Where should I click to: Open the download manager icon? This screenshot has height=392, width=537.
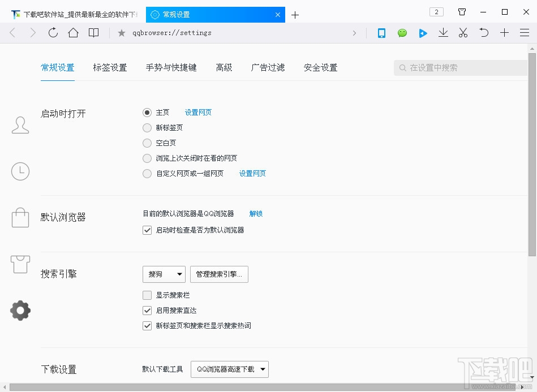click(x=443, y=33)
